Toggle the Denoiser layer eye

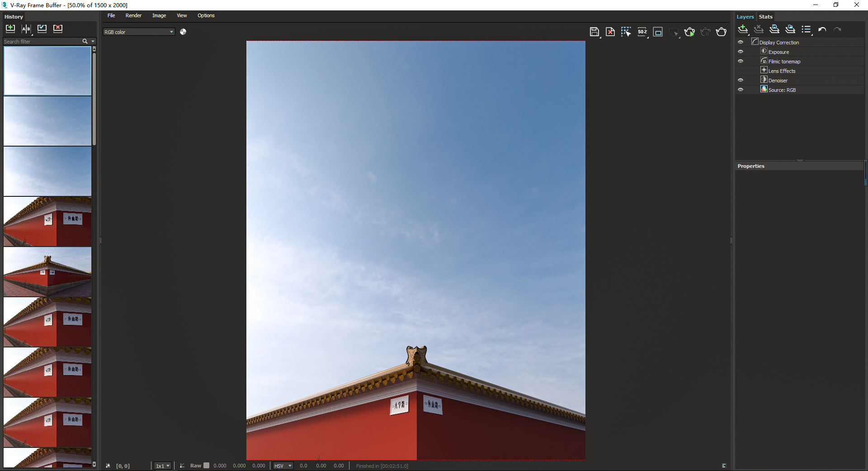[x=741, y=80]
